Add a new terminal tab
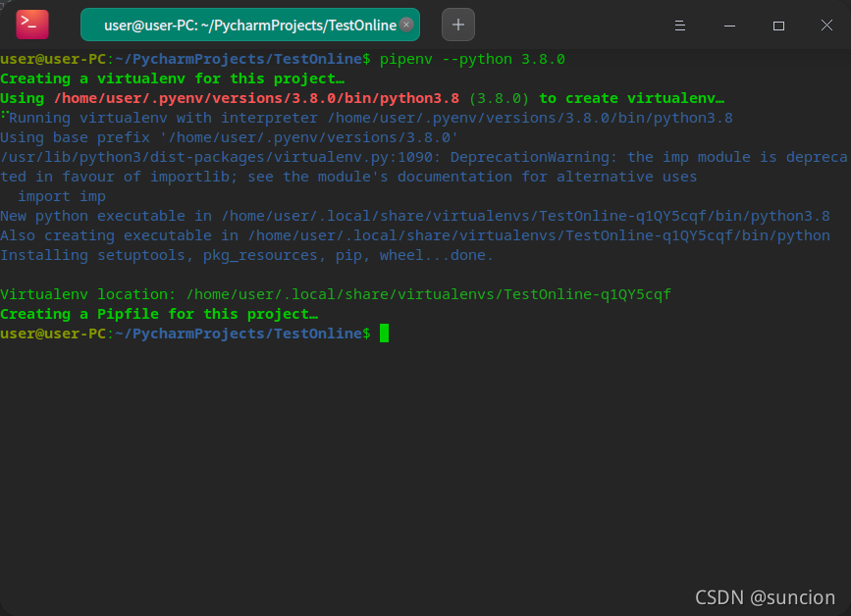This screenshot has height=616, width=851. tap(458, 25)
